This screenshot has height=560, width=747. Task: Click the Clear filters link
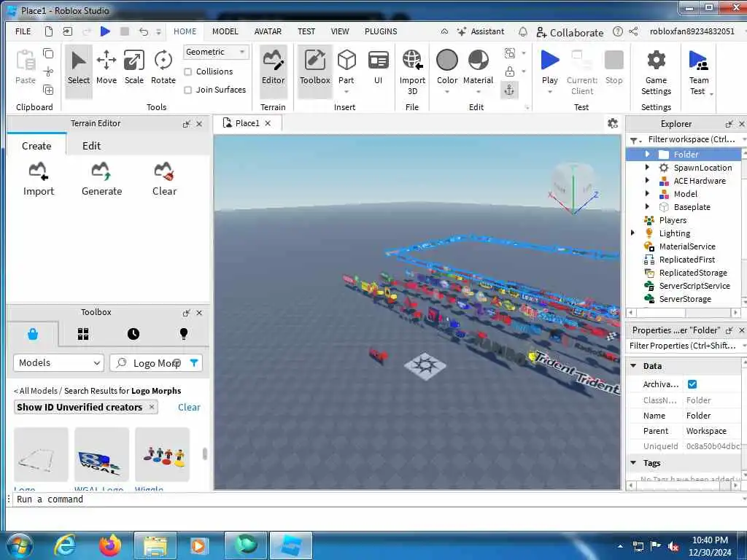tap(189, 407)
